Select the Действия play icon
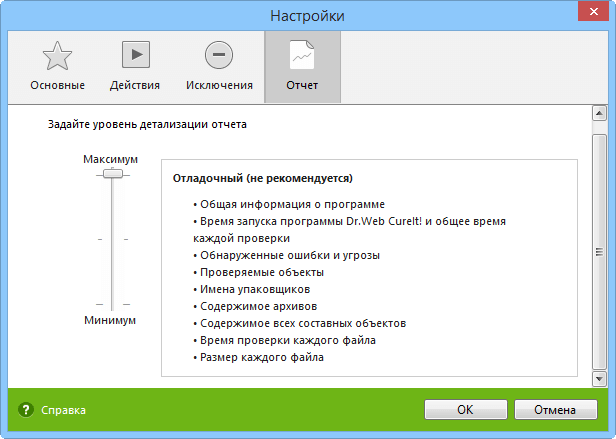Viewport: 616px width, 439px height. click(x=136, y=55)
